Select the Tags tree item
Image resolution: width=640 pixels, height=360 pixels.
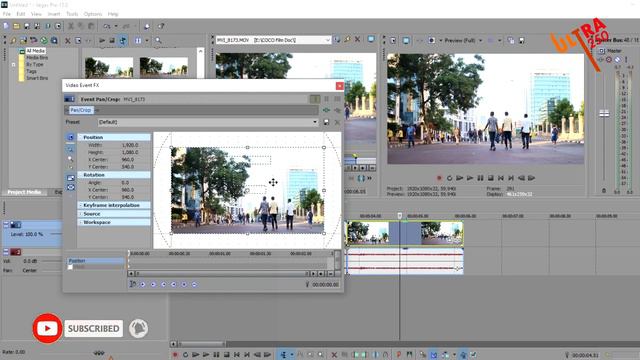[x=31, y=71]
